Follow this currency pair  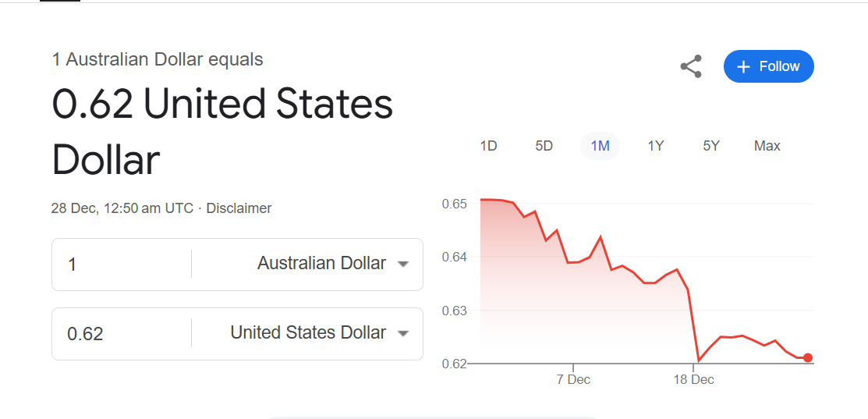click(769, 66)
